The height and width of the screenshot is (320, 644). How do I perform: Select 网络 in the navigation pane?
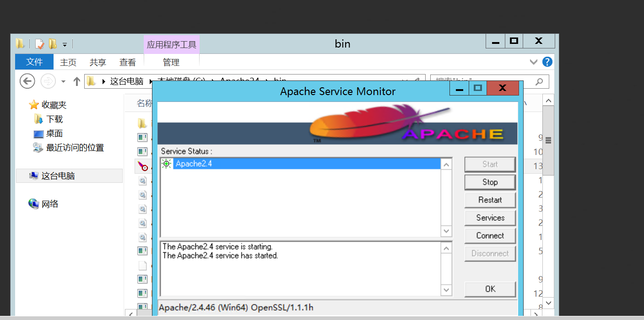pyautogui.click(x=50, y=204)
